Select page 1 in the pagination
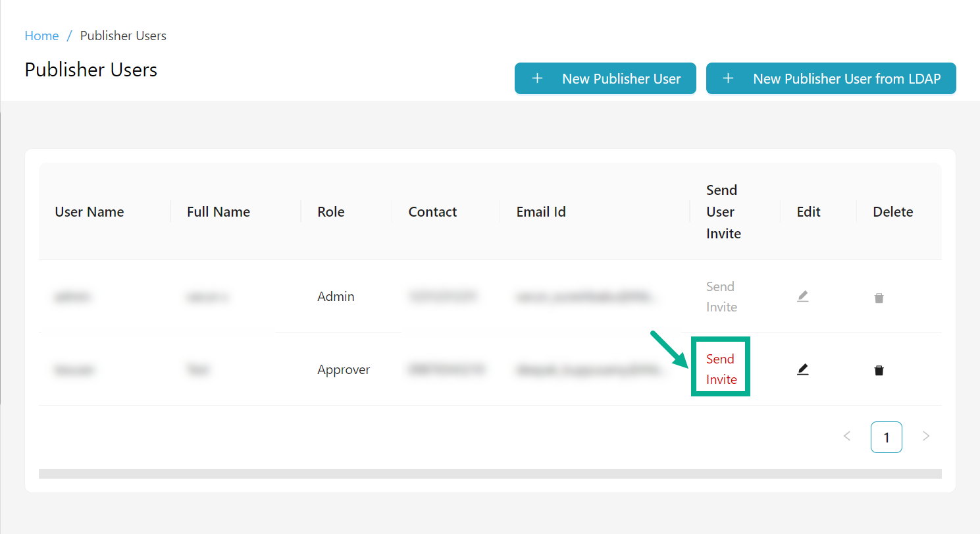The height and width of the screenshot is (534, 980). point(886,437)
